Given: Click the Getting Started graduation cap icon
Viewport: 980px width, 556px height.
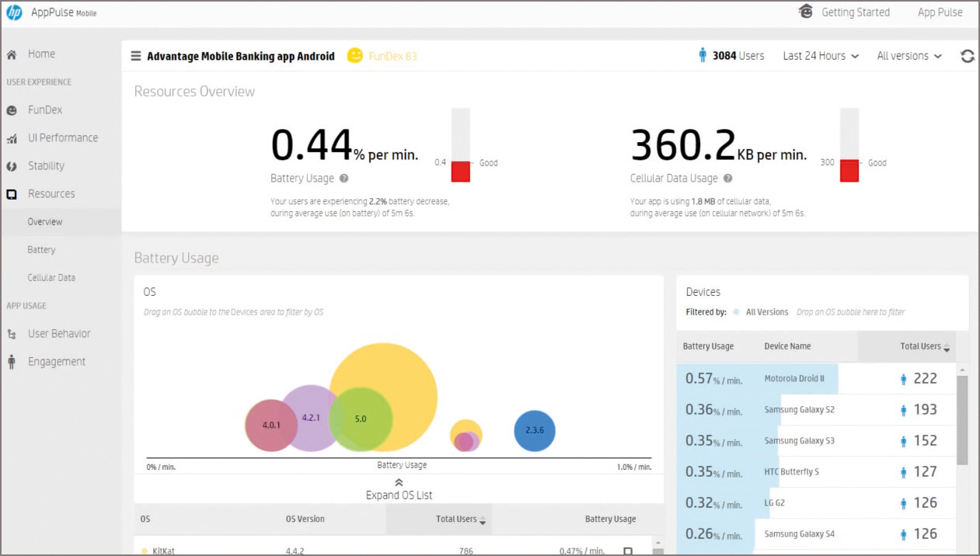Looking at the screenshot, I should point(806,12).
